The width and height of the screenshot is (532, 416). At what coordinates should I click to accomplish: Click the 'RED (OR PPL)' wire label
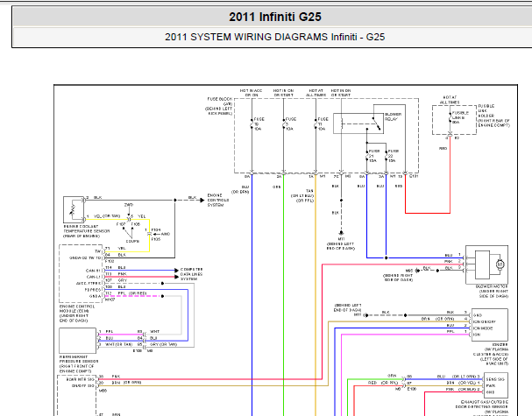tap(383, 383)
